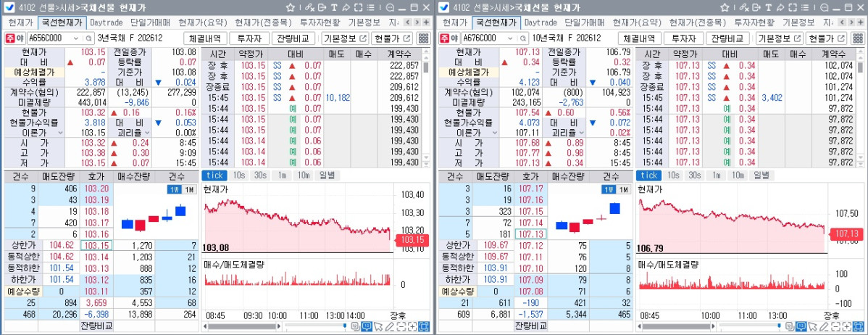Zoom out the left chart with minus icon
The height and width of the screenshot is (335, 868).
(x=401, y=326)
